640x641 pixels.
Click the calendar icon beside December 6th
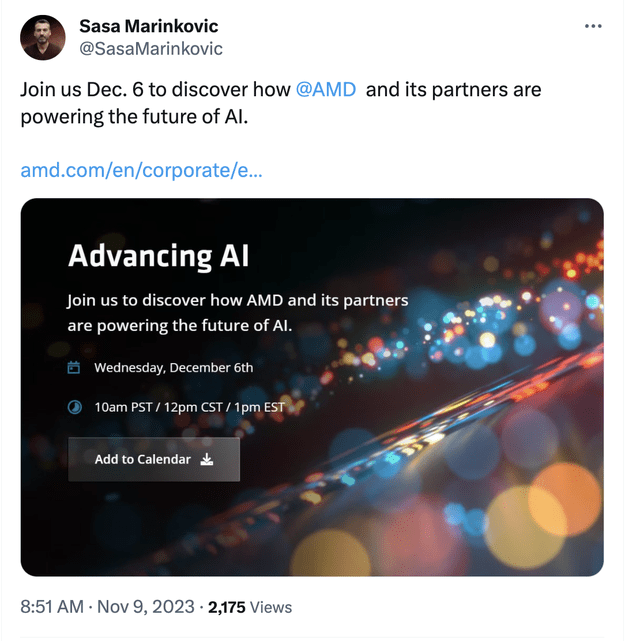pyautogui.click(x=74, y=368)
